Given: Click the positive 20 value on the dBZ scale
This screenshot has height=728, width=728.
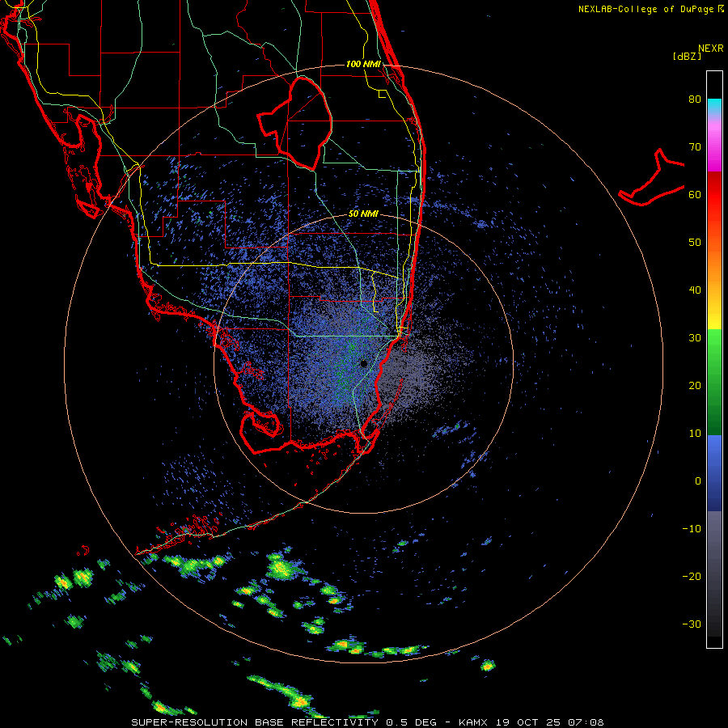Looking at the screenshot, I should (695, 386).
